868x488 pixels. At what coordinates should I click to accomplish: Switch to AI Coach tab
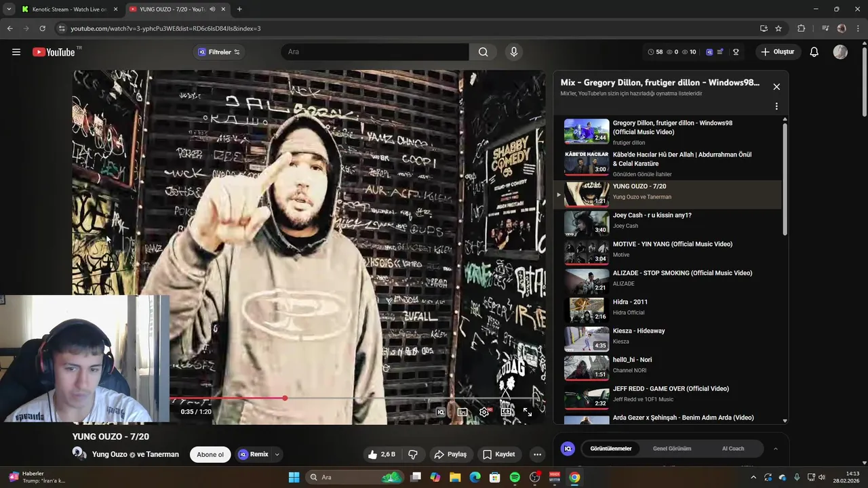pos(733,449)
